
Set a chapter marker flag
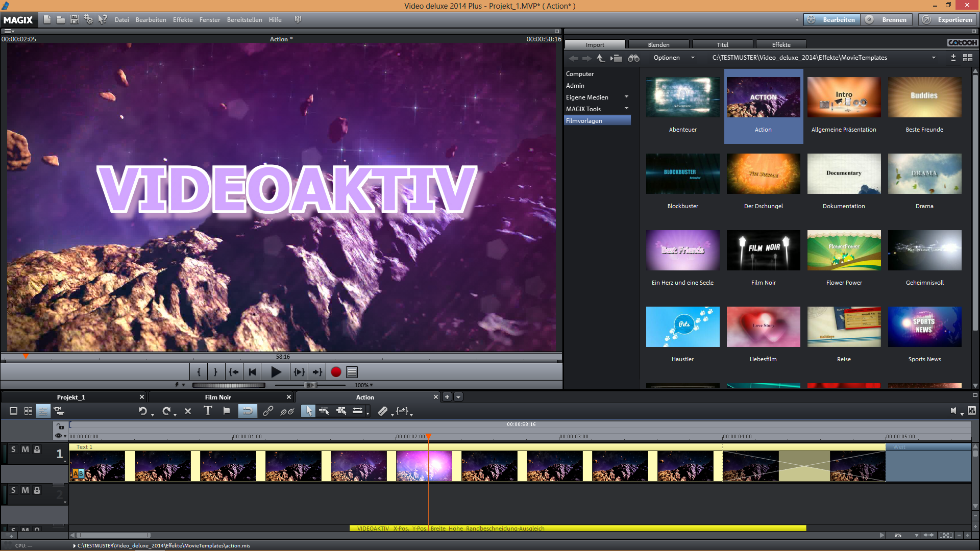click(227, 411)
